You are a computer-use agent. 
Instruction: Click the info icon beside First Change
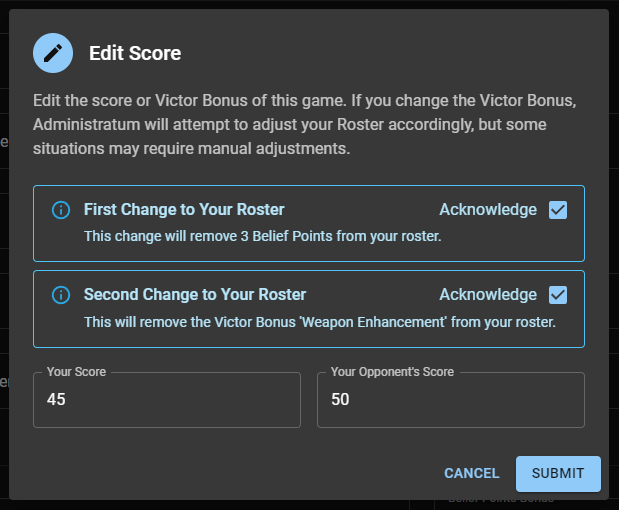(x=60, y=210)
